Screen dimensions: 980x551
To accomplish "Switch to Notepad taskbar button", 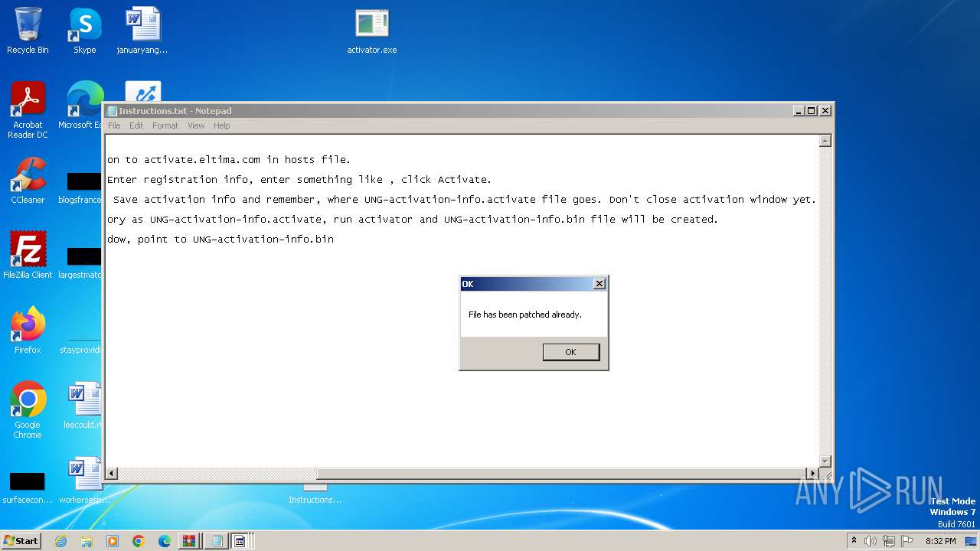I will pos(217,541).
